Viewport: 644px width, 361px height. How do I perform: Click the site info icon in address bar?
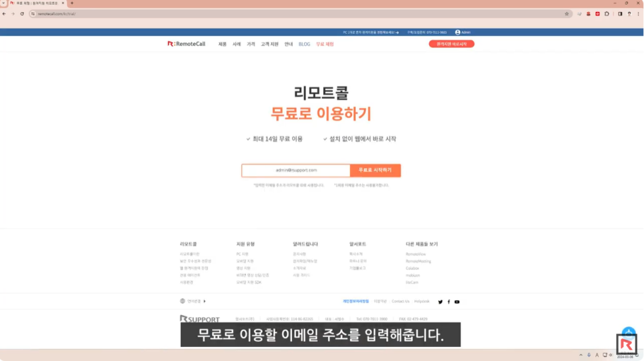(x=33, y=13)
